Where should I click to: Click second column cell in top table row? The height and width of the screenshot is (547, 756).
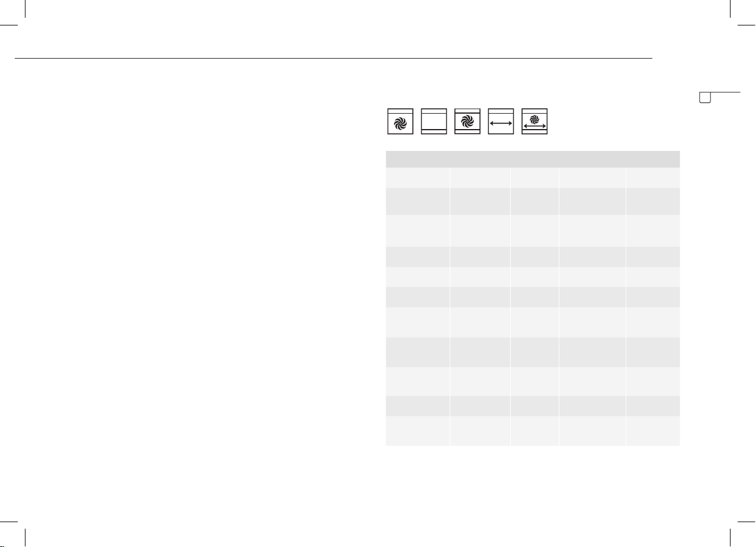coord(480,177)
